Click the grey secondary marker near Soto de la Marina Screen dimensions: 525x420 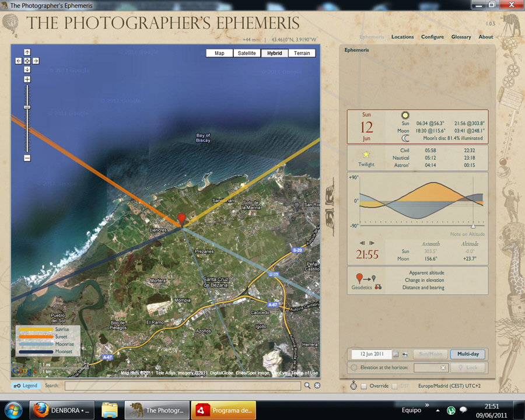[x=297, y=207]
